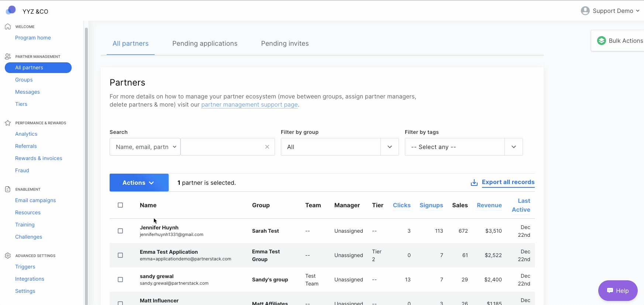This screenshot has height=305, width=644.
Task: Switch to Pending applications tab
Action: tap(205, 44)
